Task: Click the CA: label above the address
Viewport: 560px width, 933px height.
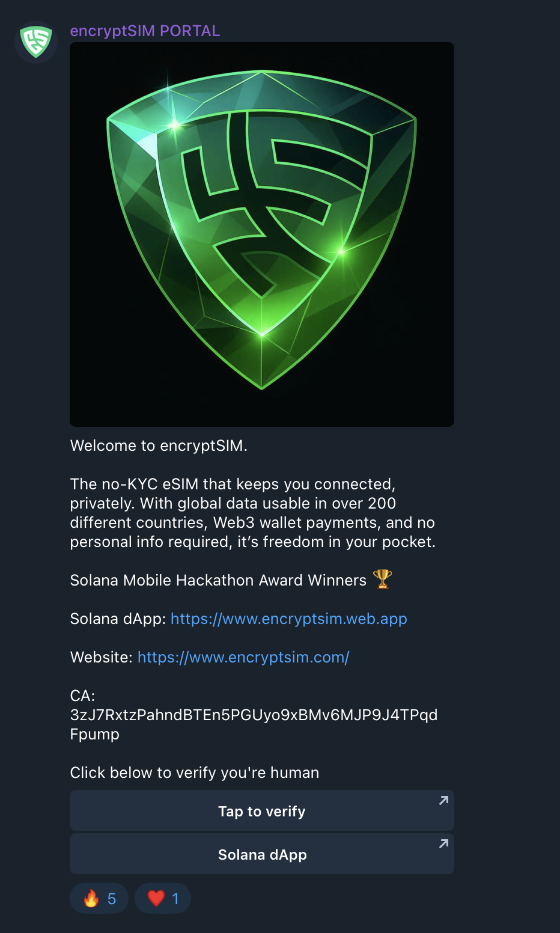Action: point(83,696)
